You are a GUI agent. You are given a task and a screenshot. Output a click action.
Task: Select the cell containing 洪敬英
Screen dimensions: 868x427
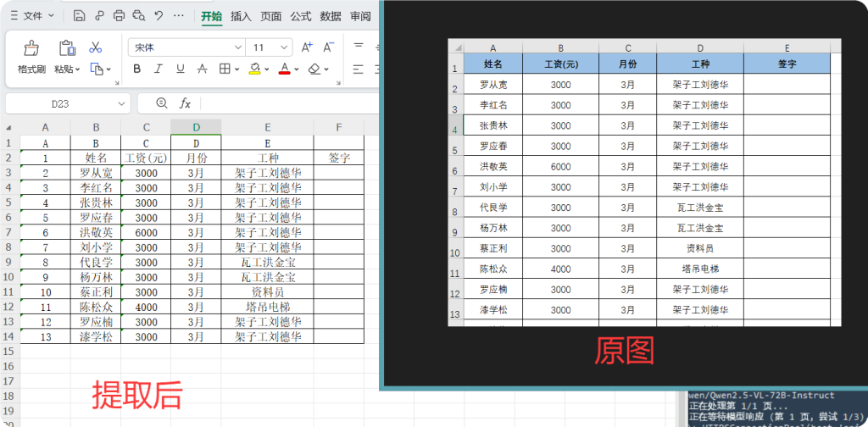tap(96, 232)
